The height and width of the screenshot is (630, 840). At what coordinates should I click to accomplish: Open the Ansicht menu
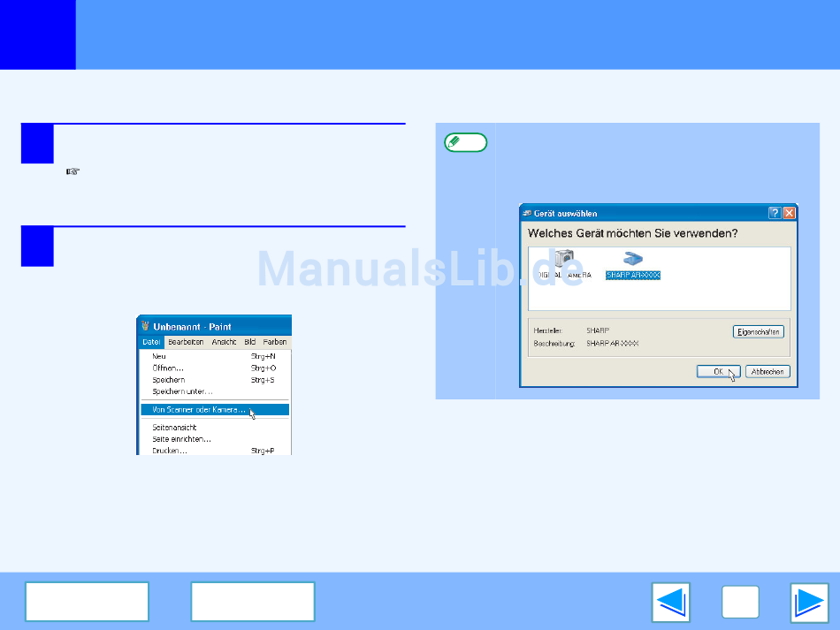tap(224, 342)
